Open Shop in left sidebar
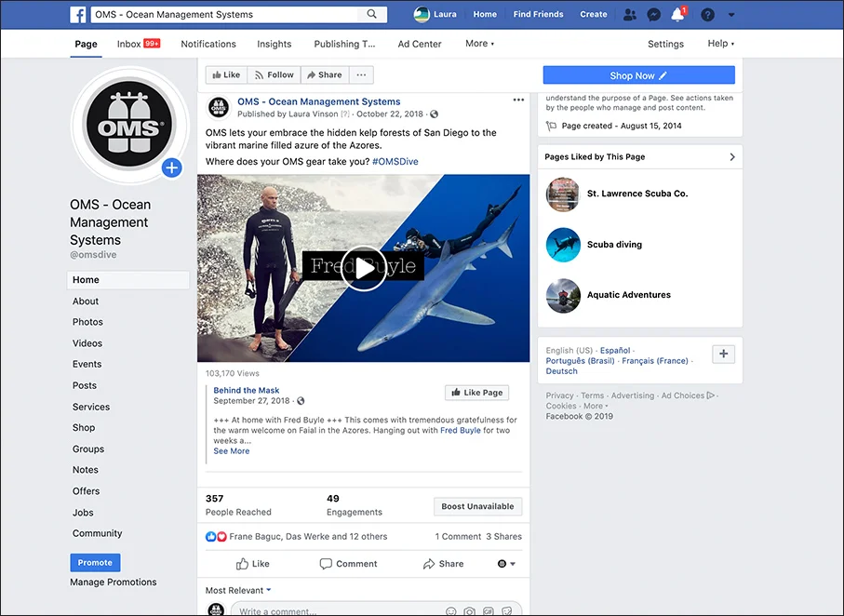Screen dimensions: 844x616 (84, 427)
